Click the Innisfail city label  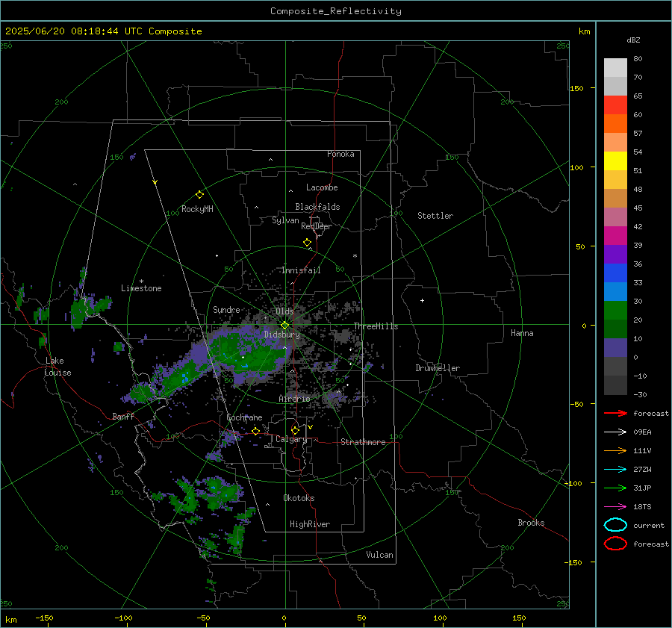click(x=301, y=270)
